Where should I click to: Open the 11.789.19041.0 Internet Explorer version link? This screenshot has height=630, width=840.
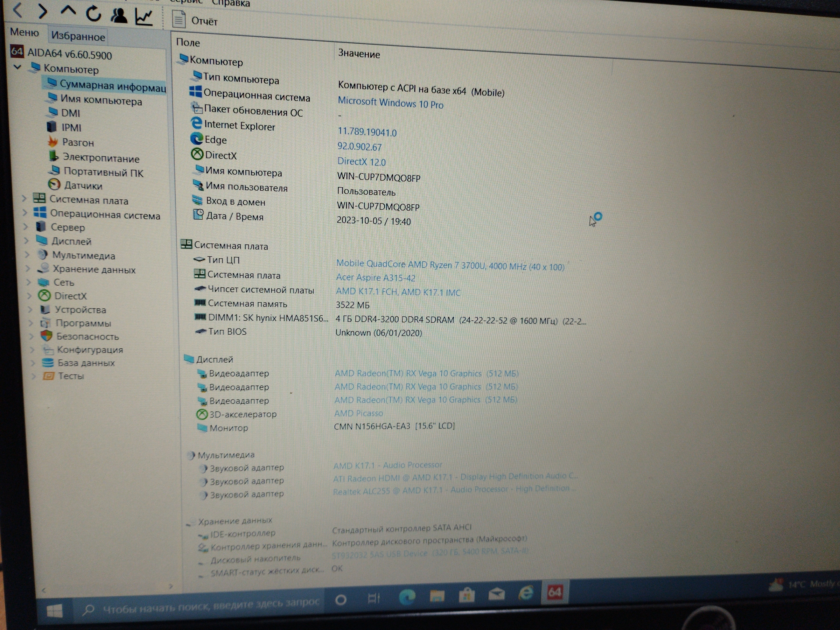pos(367,132)
